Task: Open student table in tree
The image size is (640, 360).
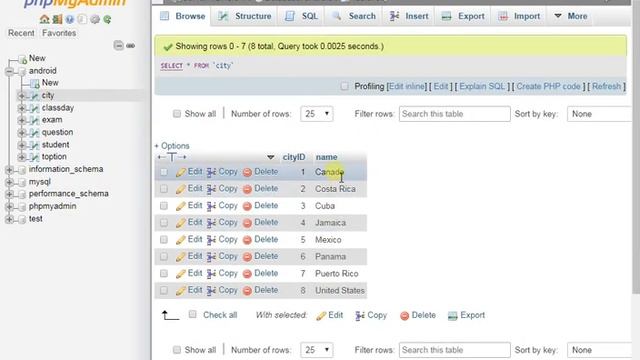Action: (56, 145)
